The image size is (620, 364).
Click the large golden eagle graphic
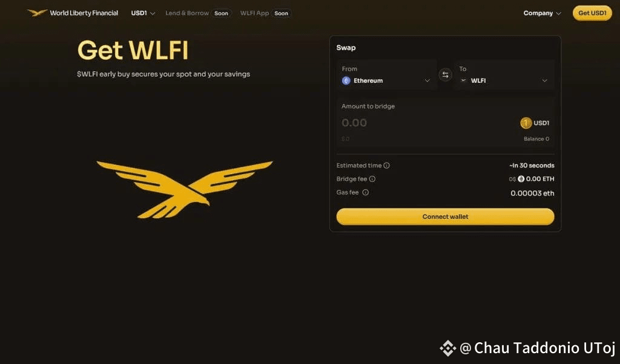[185, 189]
